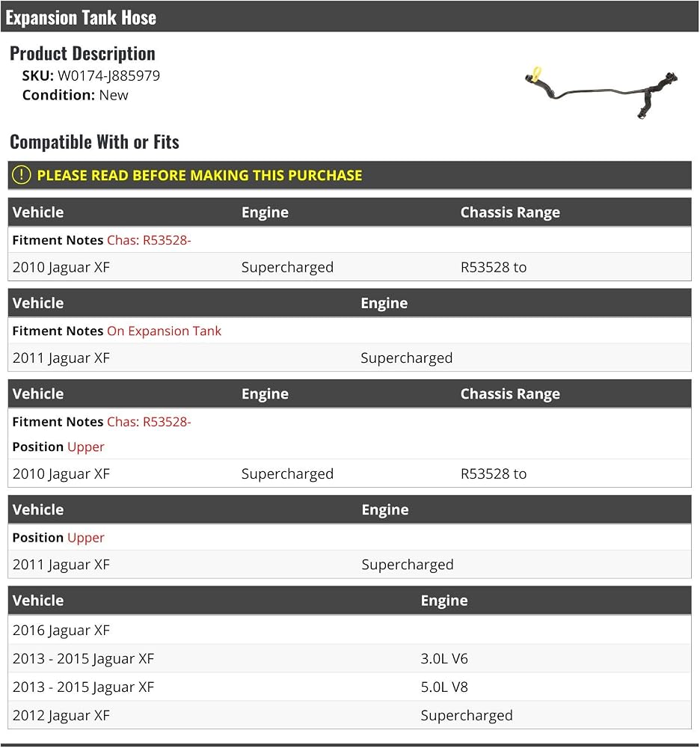700x748 pixels.
Task: Click the Expansion Tank Hose title bar
Action: (349, 16)
